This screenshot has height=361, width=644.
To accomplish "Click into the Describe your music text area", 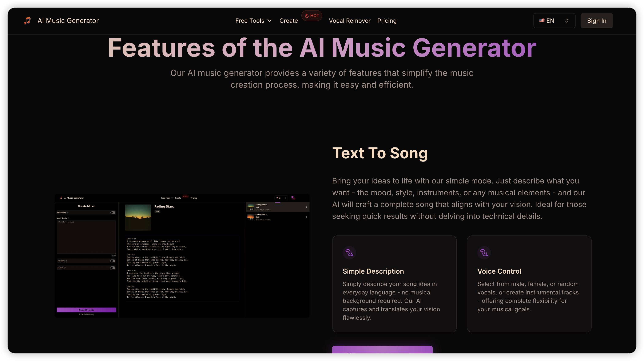I will tap(86, 237).
